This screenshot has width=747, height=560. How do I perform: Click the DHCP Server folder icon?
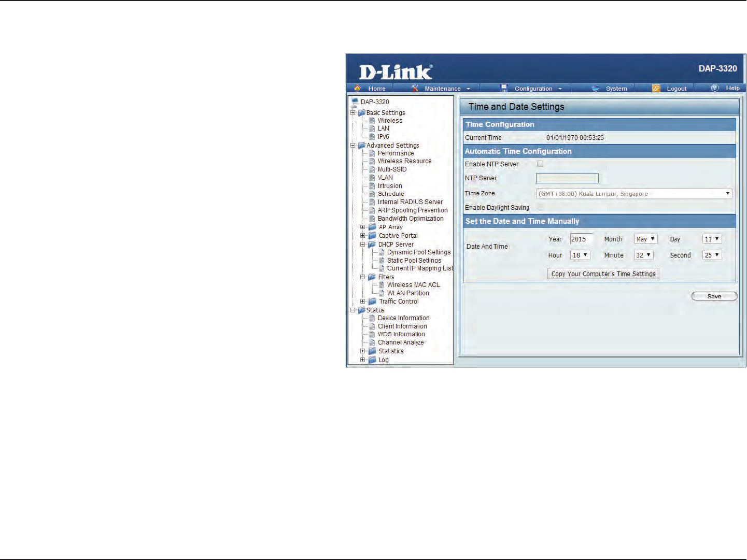tap(372, 244)
